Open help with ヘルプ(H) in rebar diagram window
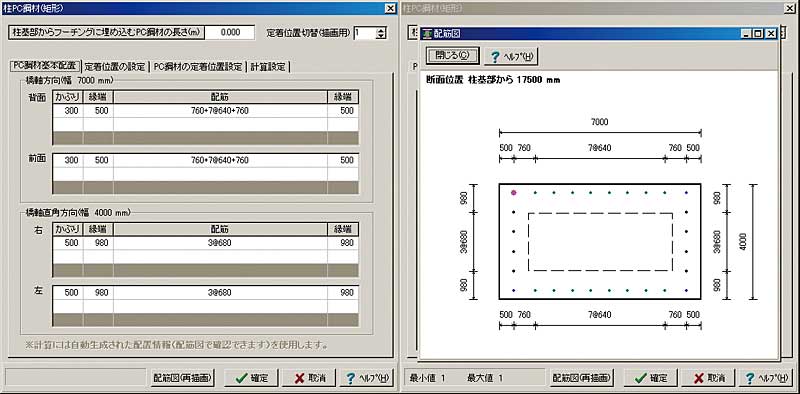The width and height of the screenshot is (800, 394). 511,56
